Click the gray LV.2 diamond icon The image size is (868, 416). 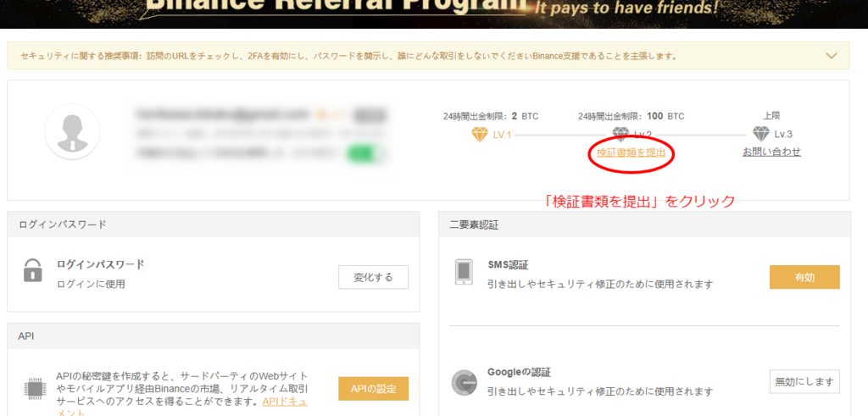point(621,134)
